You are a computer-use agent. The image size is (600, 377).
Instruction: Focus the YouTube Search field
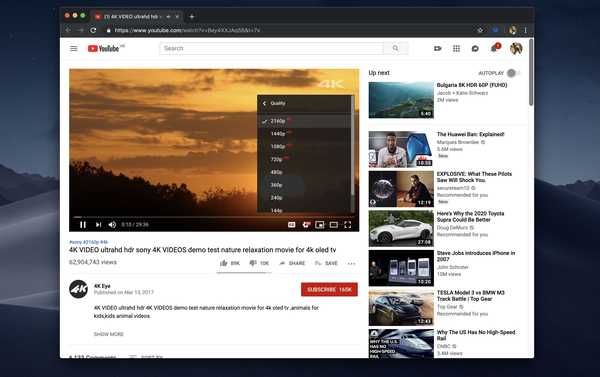[271, 48]
